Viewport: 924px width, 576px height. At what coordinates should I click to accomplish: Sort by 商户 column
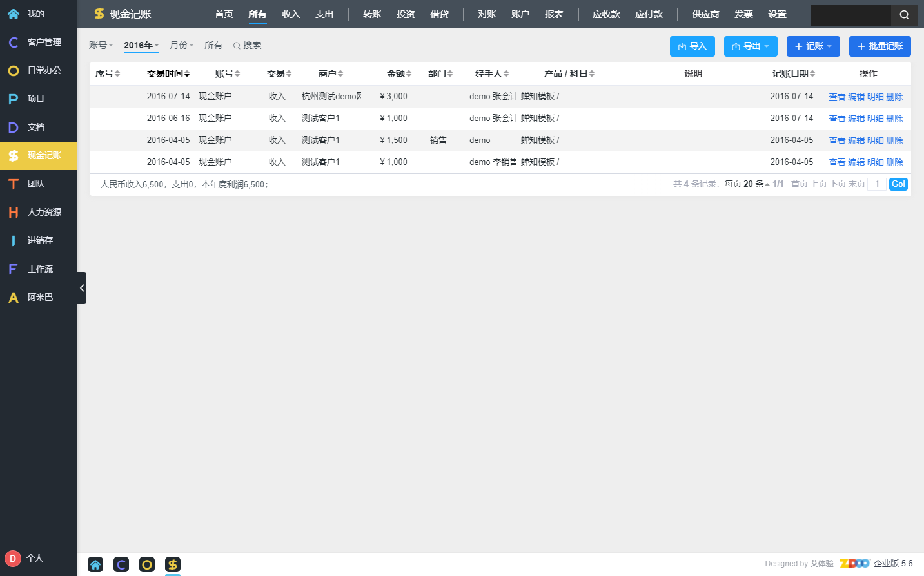[x=331, y=73]
